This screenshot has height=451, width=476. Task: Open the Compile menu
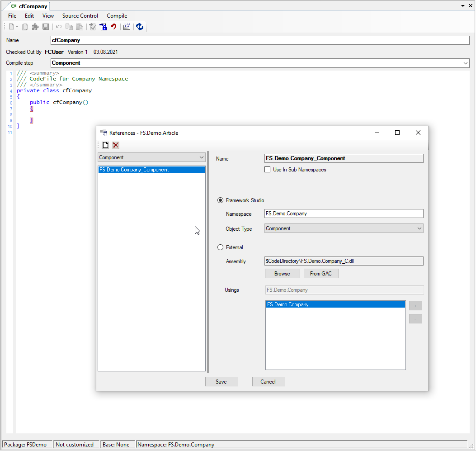(x=117, y=16)
